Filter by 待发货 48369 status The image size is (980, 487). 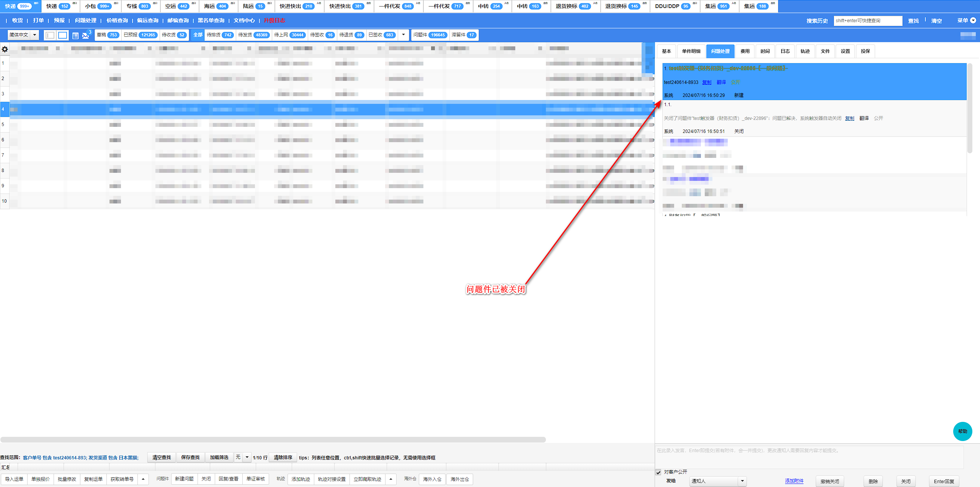pyautogui.click(x=253, y=35)
